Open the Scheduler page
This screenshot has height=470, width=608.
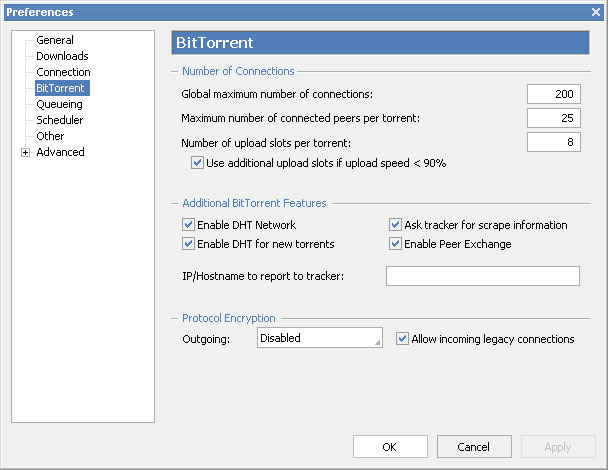(x=59, y=120)
